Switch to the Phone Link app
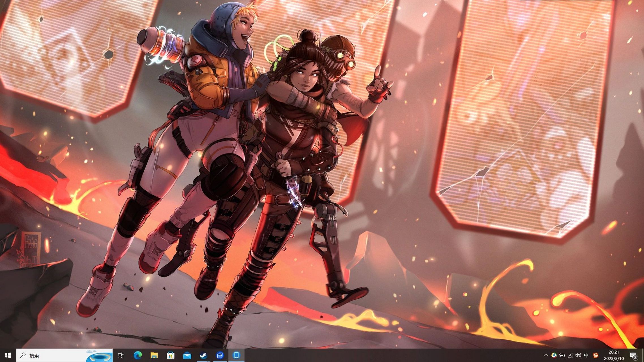The image size is (644, 362). (x=236, y=355)
